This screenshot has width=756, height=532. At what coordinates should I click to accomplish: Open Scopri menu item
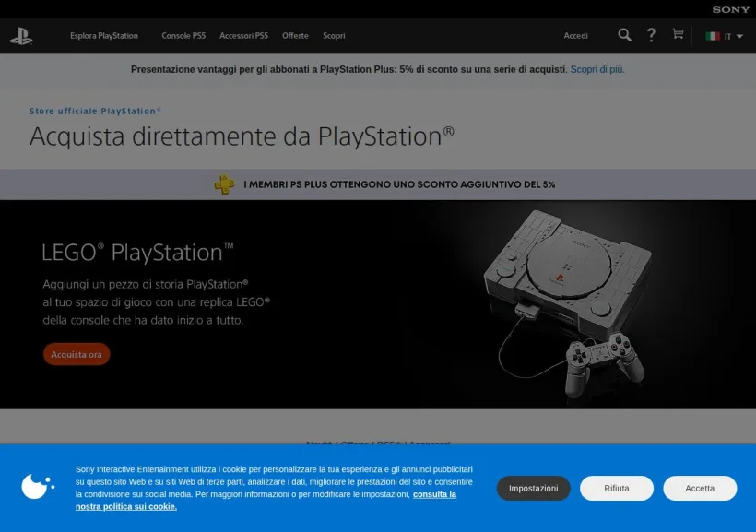[x=334, y=36]
